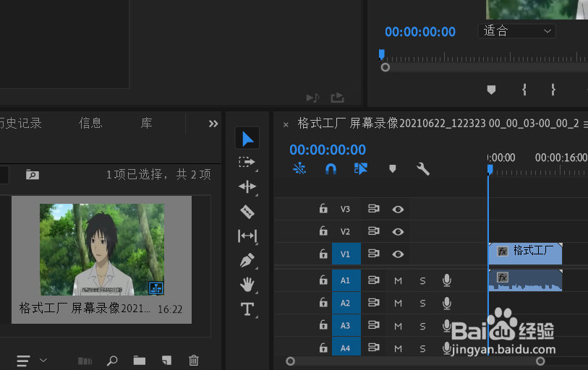Viewport: 588px width, 370px height.
Task: Toggle V1 track targeting
Action: click(346, 254)
